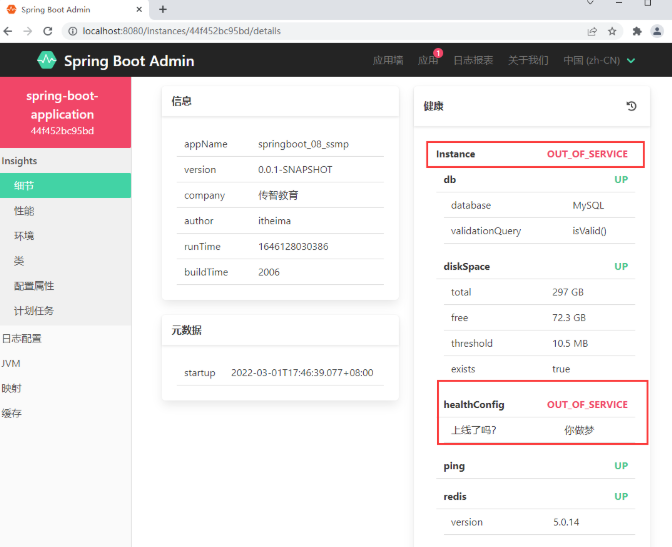Click the Instance OUT_OF_SERVICE status
672x547 pixels.
pyautogui.click(x=587, y=154)
